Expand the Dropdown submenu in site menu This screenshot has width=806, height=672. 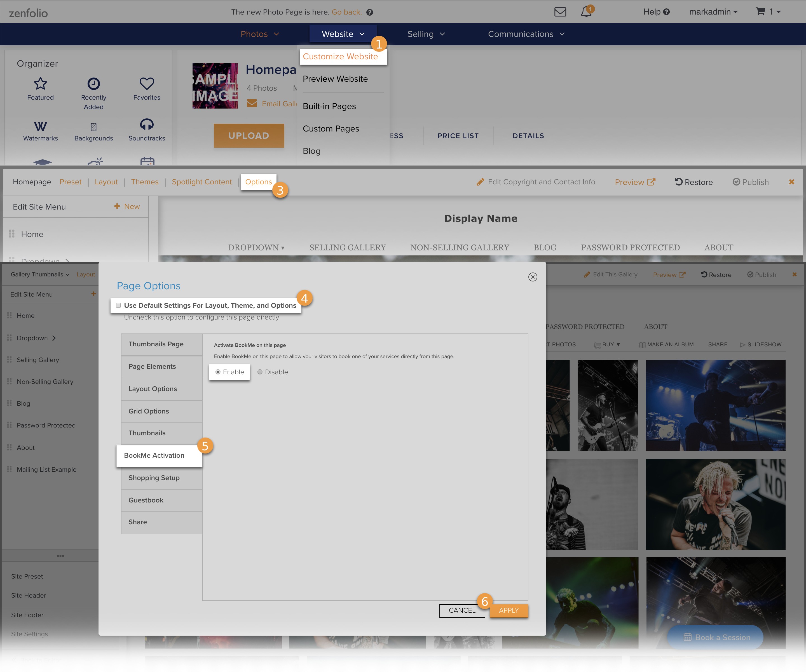(x=54, y=338)
